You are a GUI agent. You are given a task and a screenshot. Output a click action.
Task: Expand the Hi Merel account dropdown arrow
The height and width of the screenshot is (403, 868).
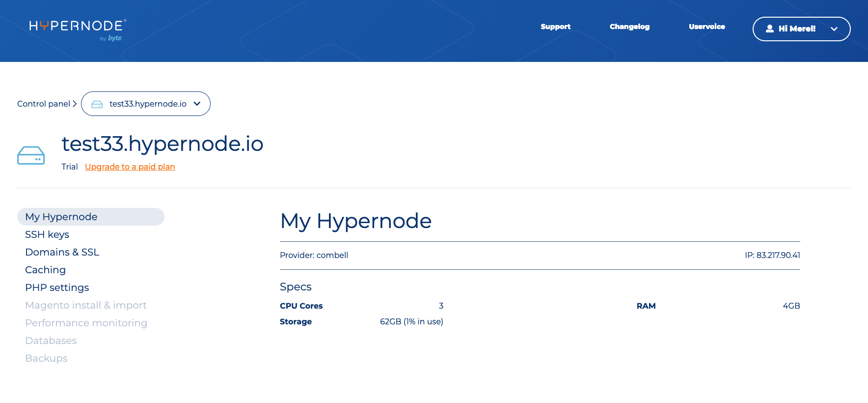pos(834,29)
